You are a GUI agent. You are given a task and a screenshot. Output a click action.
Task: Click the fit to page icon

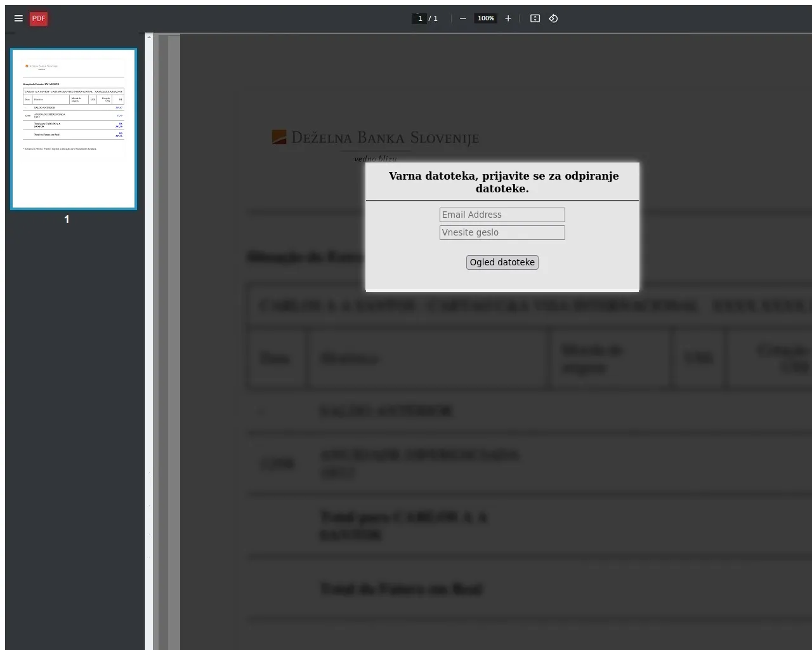[x=535, y=18]
